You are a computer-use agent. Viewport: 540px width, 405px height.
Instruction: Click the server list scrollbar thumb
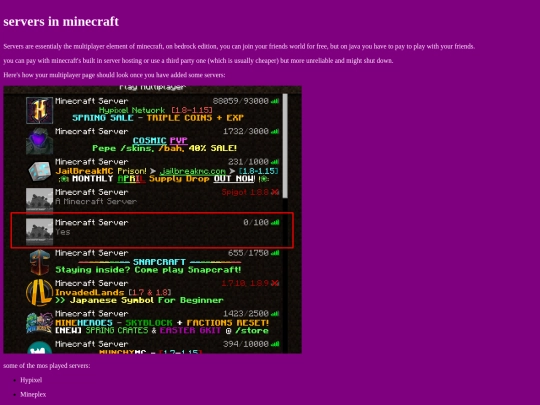(285, 146)
